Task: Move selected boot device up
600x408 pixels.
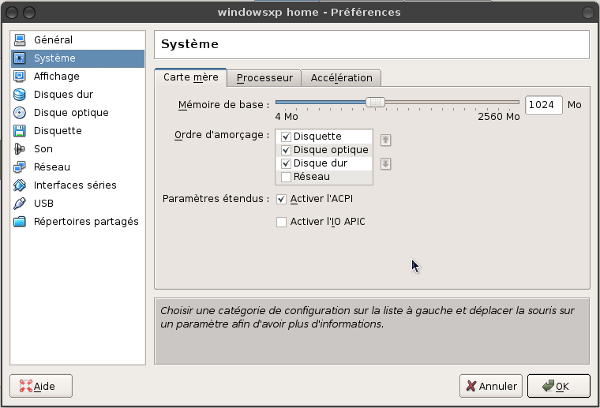Action: [x=385, y=140]
